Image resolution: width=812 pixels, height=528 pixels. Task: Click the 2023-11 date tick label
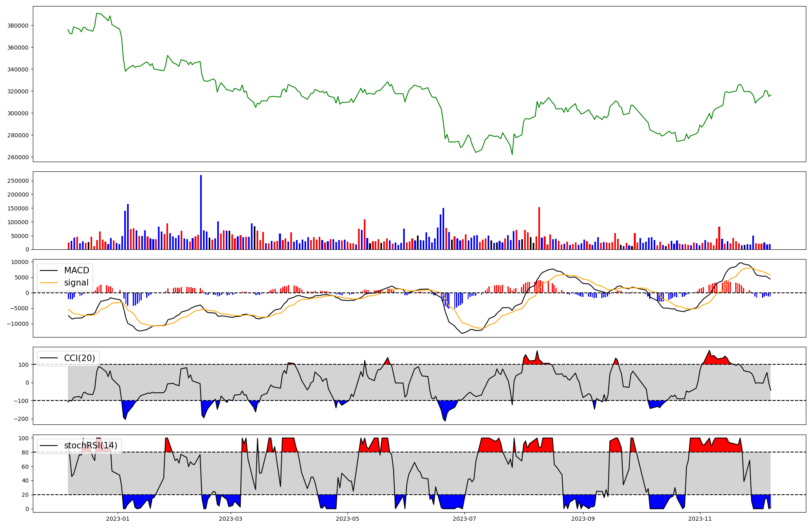point(700,519)
